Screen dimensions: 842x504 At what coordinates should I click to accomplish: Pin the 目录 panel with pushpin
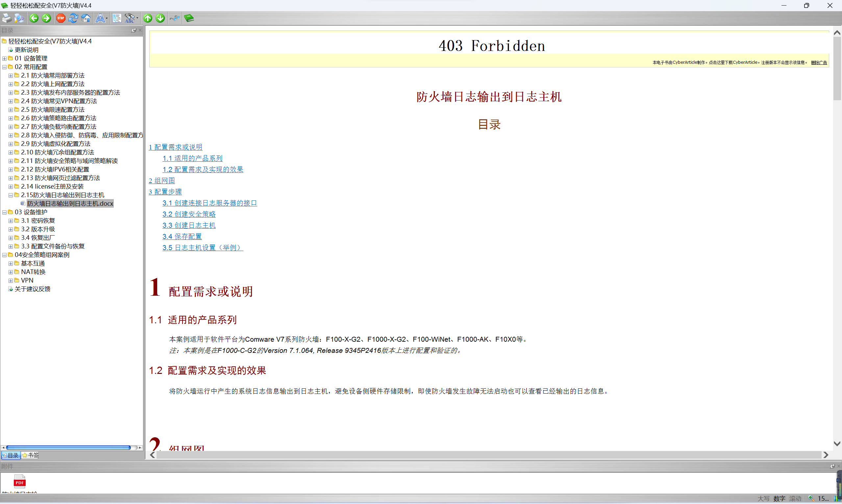click(134, 30)
